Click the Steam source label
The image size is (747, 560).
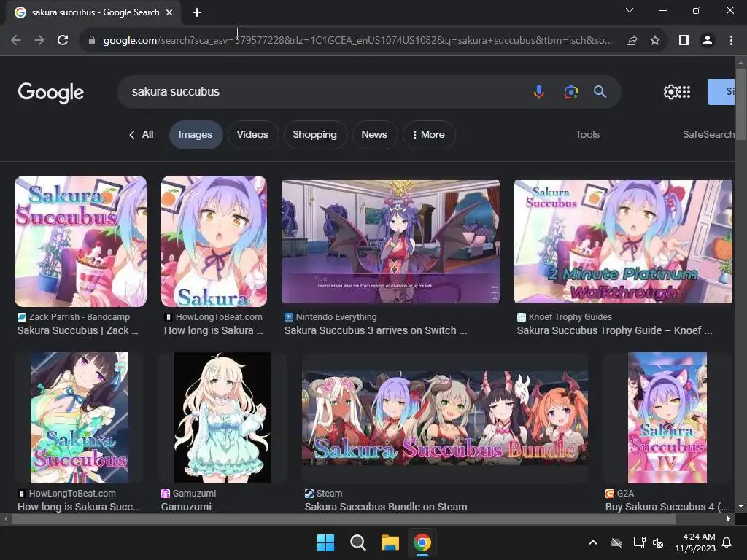coord(329,494)
